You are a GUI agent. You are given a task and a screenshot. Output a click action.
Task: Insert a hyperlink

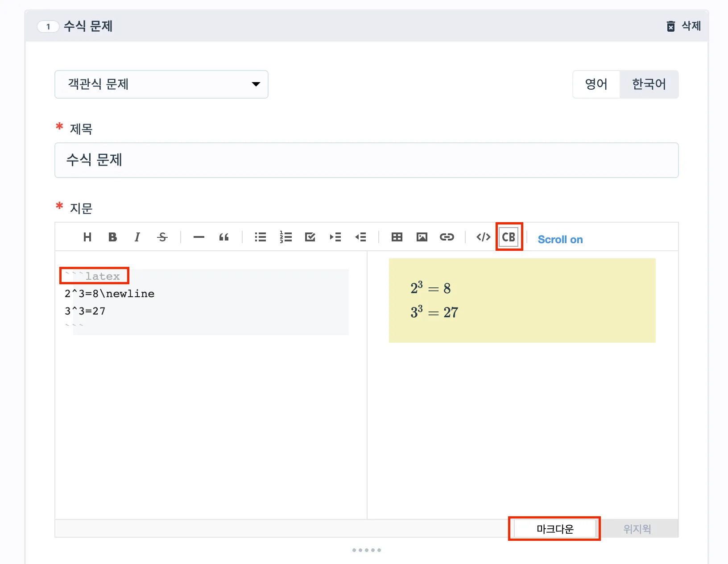pos(447,237)
